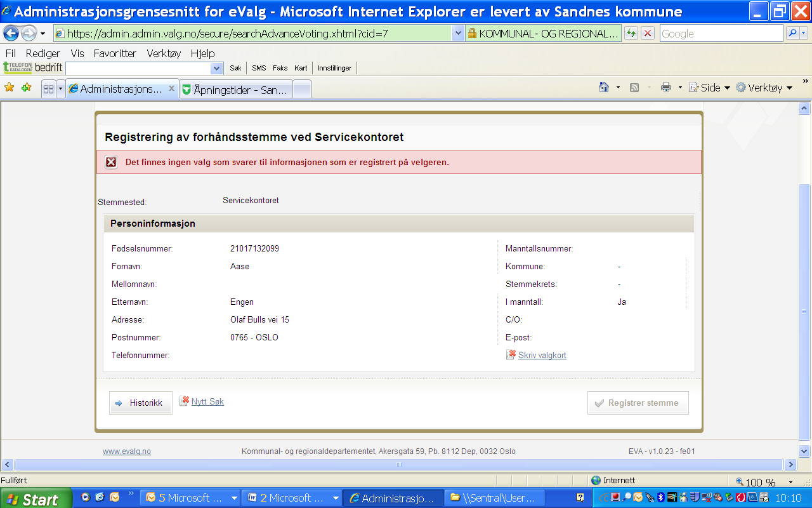Open the Vis menu

pos(77,53)
